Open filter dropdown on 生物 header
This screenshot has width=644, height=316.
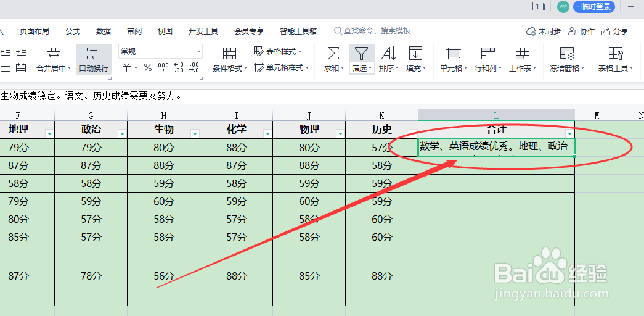point(195,133)
